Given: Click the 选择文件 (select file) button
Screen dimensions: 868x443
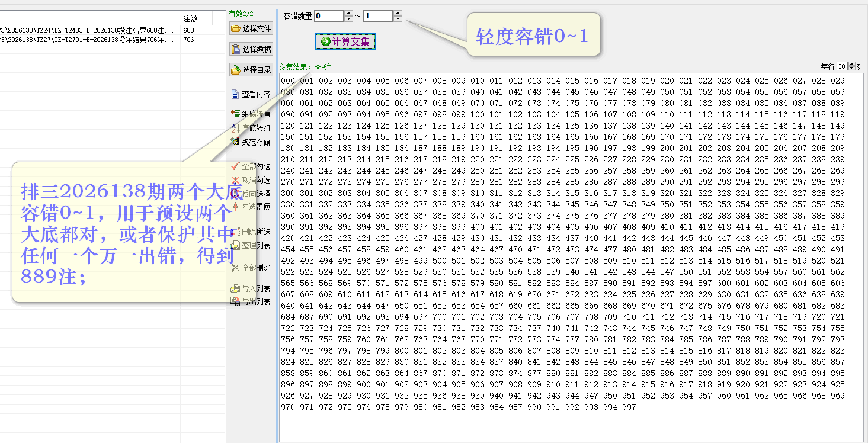Looking at the screenshot, I should point(251,28).
